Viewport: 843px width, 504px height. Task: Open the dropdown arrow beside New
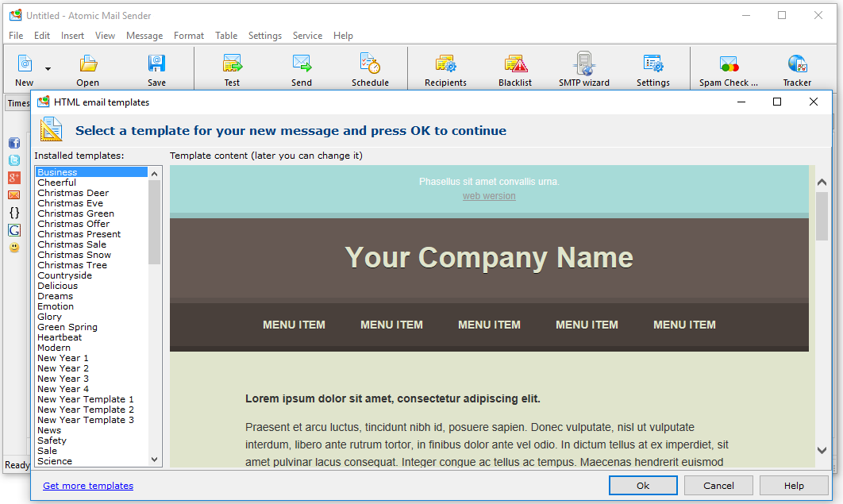click(48, 69)
